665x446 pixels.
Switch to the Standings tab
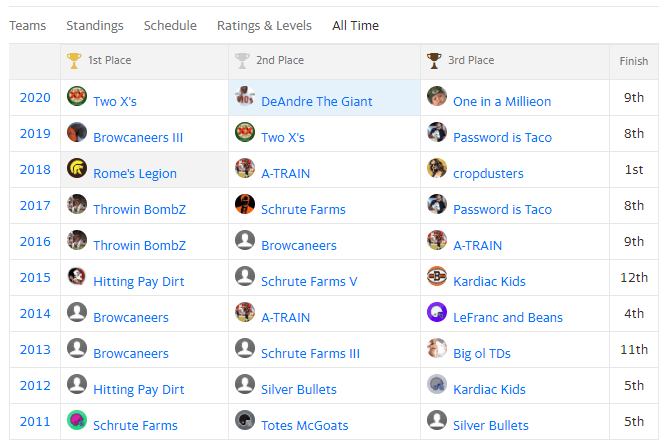(95, 25)
